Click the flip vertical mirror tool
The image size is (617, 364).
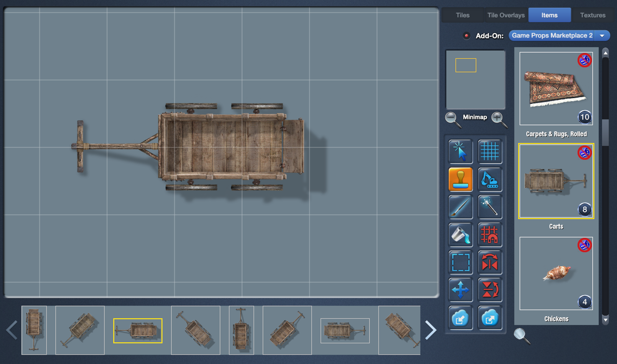click(490, 290)
